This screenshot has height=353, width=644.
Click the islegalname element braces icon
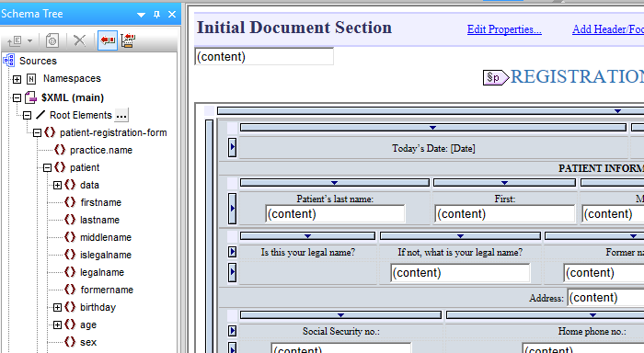tap(70, 255)
